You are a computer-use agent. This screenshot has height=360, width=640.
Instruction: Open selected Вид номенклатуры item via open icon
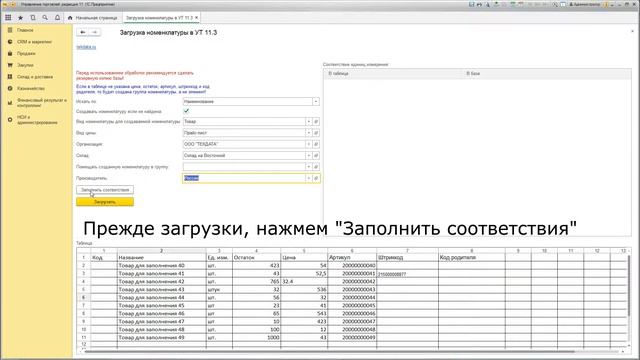(316, 122)
